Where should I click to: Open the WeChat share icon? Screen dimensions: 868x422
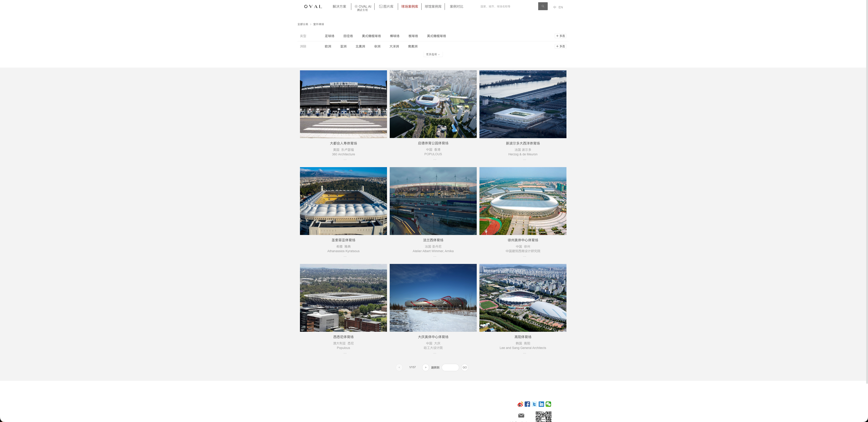coord(548,404)
